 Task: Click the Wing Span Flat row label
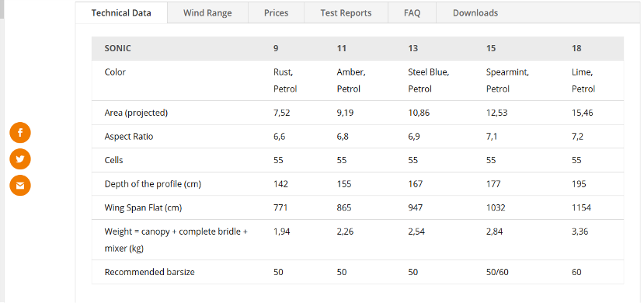(x=143, y=207)
